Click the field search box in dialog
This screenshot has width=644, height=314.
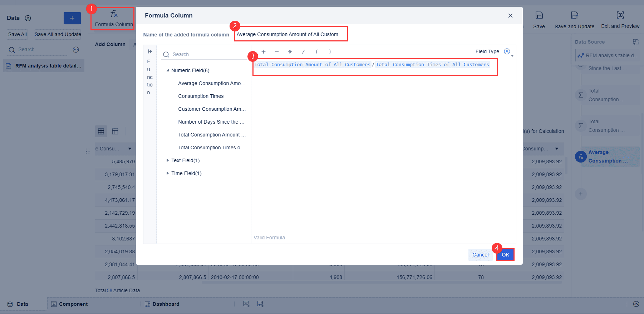[204, 54]
